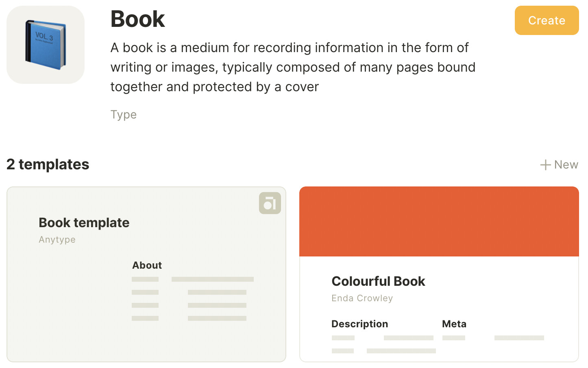Click the Type label under the description
This screenshot has width=588, height=368.
click(x=123, y=114)
